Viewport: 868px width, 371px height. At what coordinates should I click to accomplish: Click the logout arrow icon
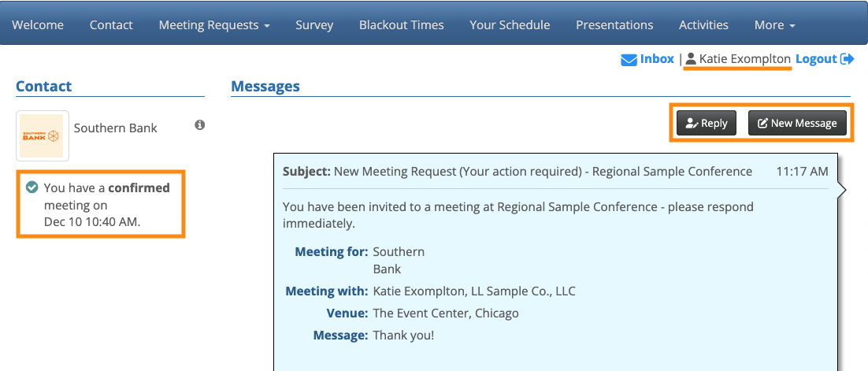848,59
